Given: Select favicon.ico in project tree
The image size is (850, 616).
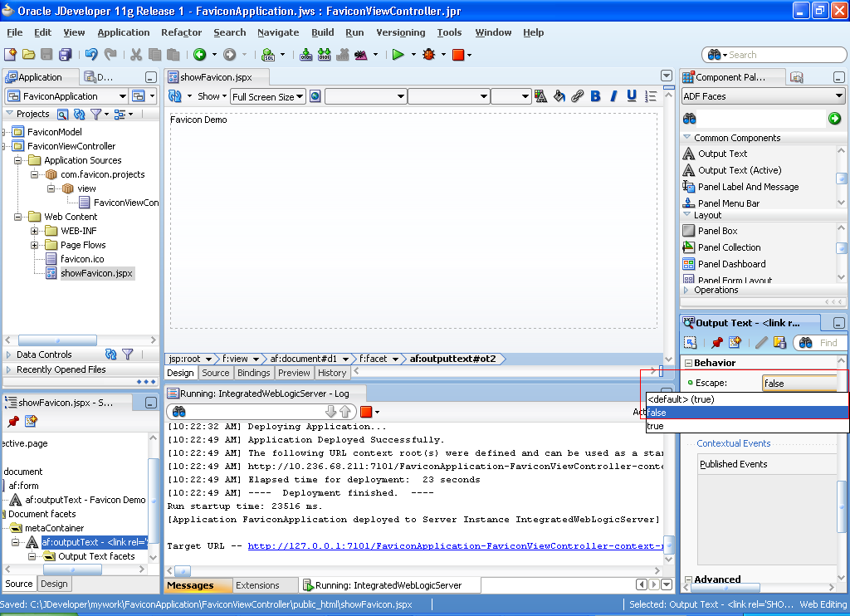Looking at the screenshot, I should point(82,259).
